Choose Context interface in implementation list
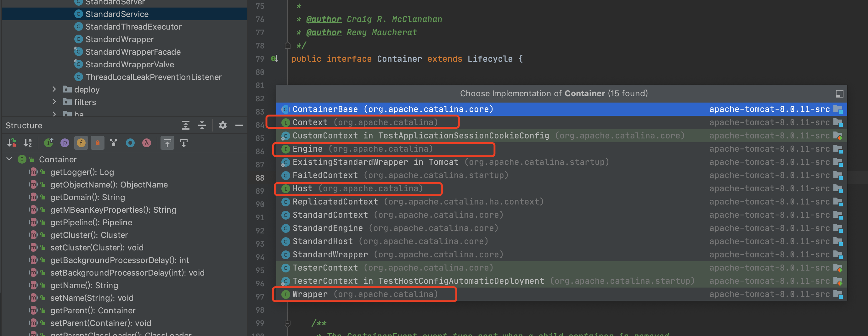The height and width of the screenshot is (336, 868). [561, 122]
